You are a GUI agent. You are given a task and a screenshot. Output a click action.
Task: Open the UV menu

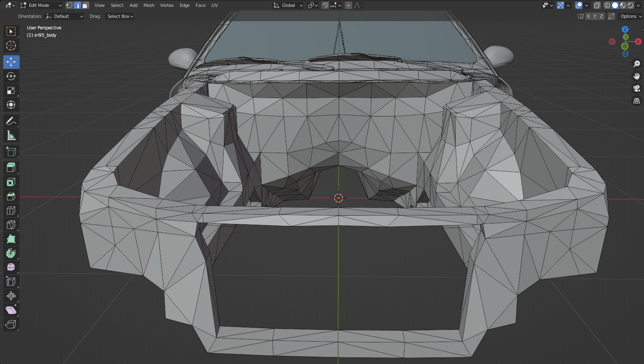tap(214, 5)
